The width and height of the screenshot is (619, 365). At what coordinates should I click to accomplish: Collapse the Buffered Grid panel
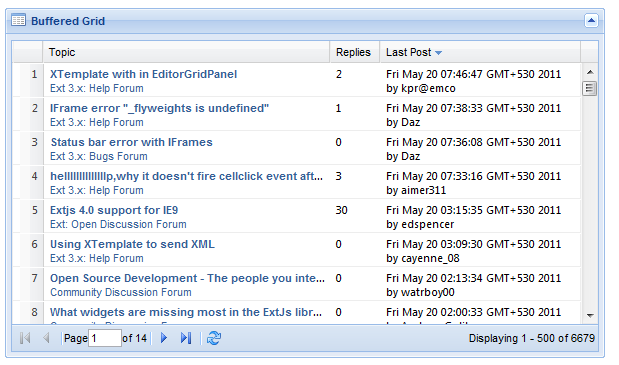pyautogui.click(x=591, y=21)
